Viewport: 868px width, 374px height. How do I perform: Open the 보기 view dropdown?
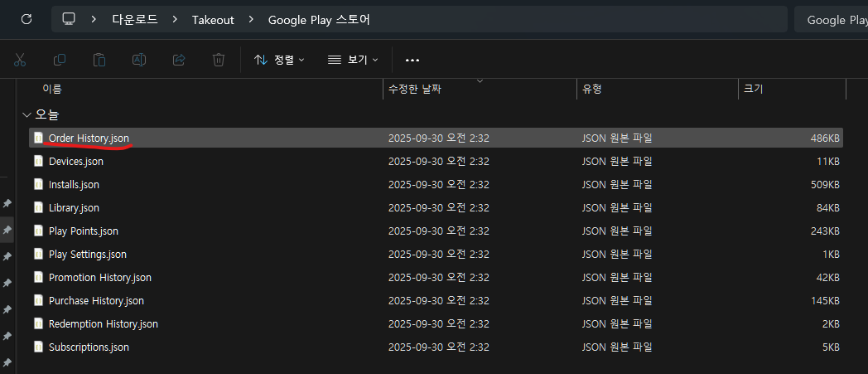pyautogui.click(x=353, y=60)
